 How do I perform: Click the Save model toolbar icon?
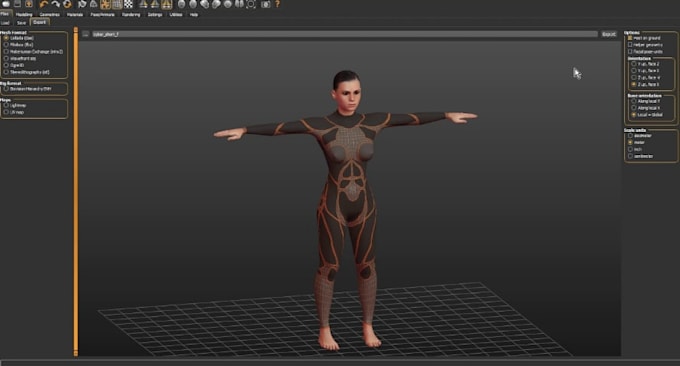point(17,4)
